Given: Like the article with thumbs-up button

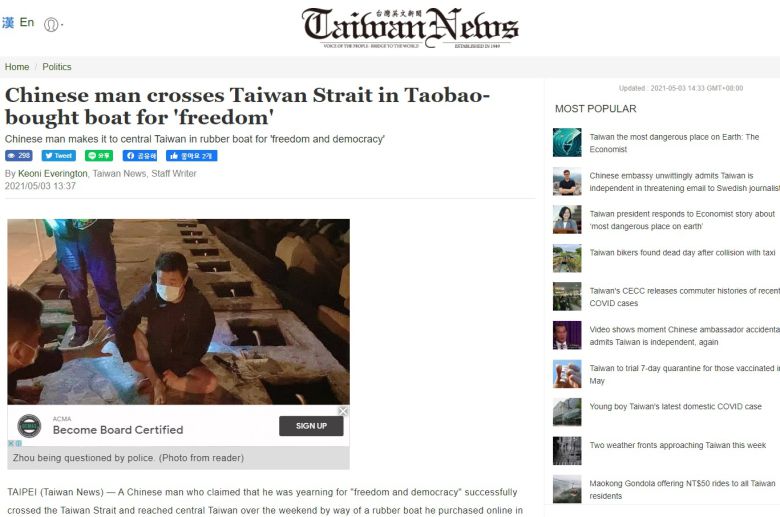Looking at the screenshot, I should tap(192, 156).
